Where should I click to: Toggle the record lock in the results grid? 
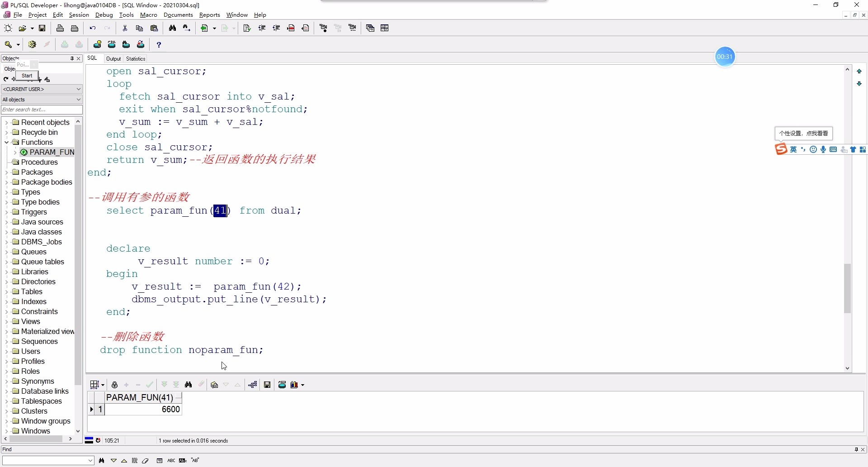click(115, 385)
